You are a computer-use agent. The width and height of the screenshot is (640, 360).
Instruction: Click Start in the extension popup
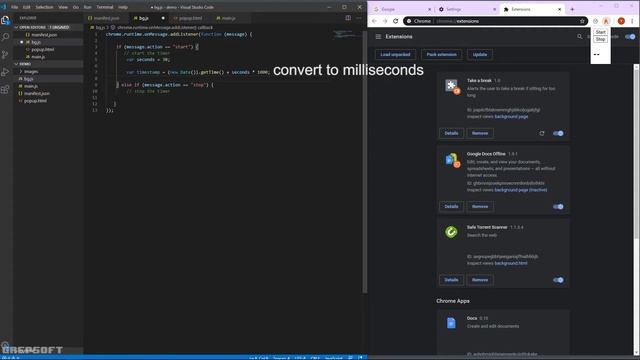tap(600, 32)
